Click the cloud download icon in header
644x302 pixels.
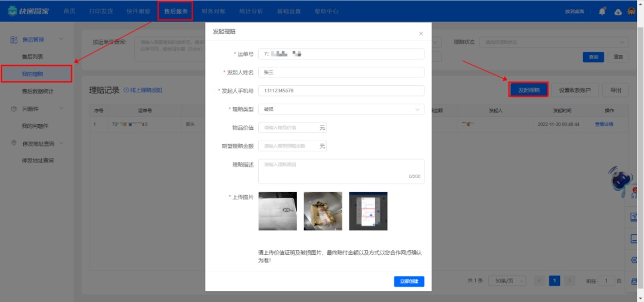tap(618, 12)
